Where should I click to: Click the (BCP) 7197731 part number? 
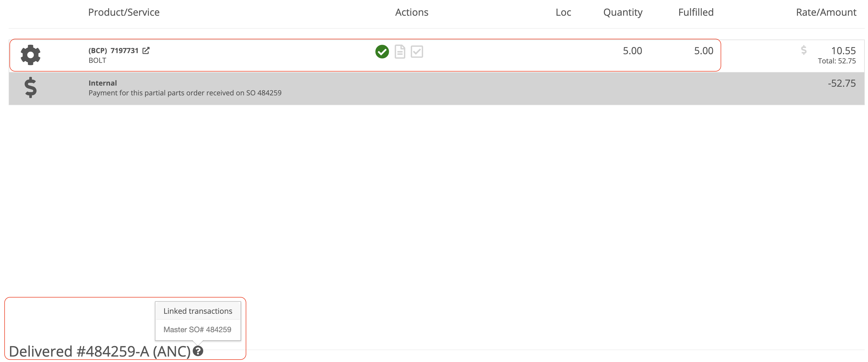114,51
